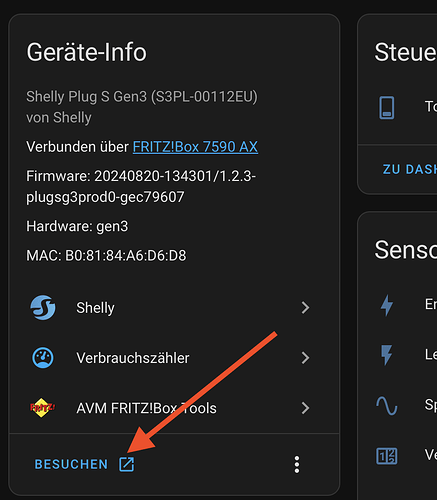
Task: Open the FRITZ!Box 7590 AX link
Action: 195,147
